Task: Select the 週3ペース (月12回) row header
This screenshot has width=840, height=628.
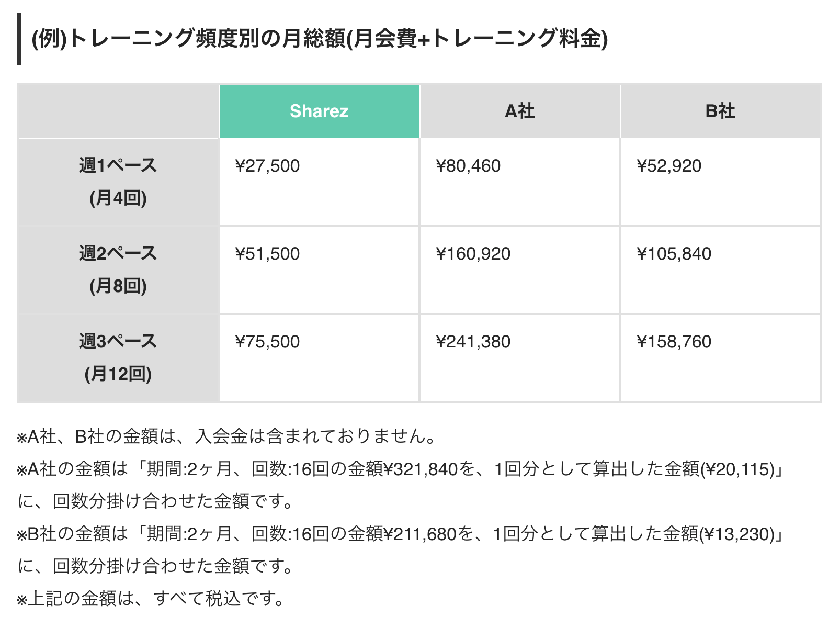Action: [118, 357]
